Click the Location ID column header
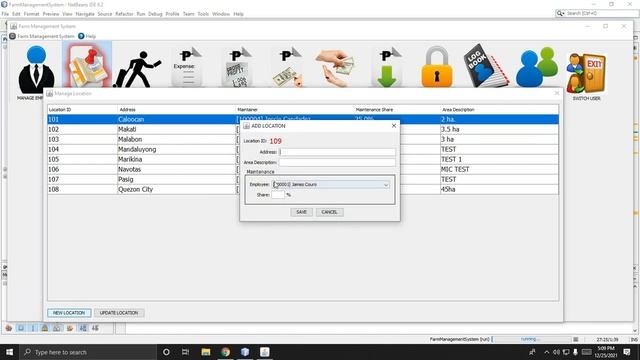 pos(82,110)
